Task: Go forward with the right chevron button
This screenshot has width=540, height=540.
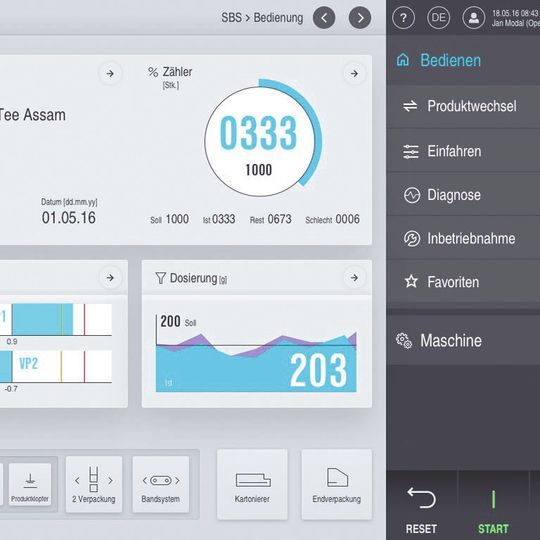Action: (360, 18)
